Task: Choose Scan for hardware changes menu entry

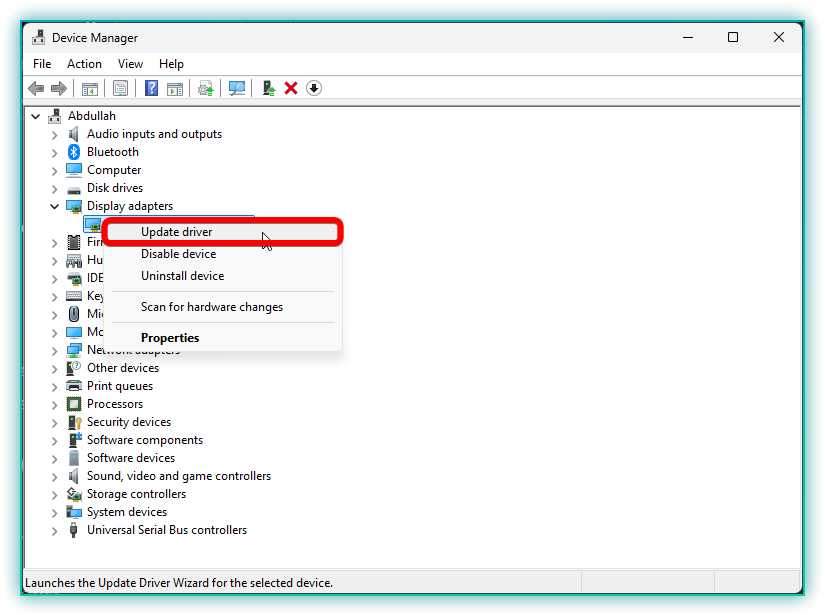Action: coord(223,307)
